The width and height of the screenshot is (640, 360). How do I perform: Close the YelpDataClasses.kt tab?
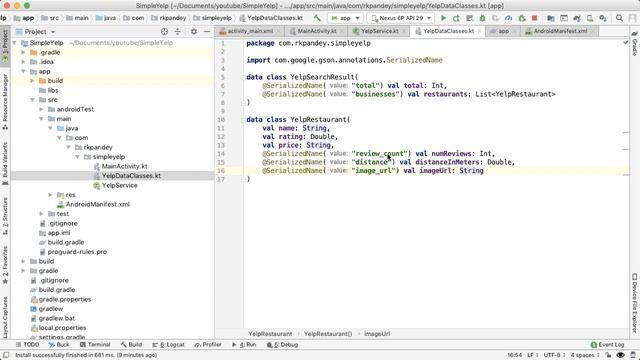480,31
